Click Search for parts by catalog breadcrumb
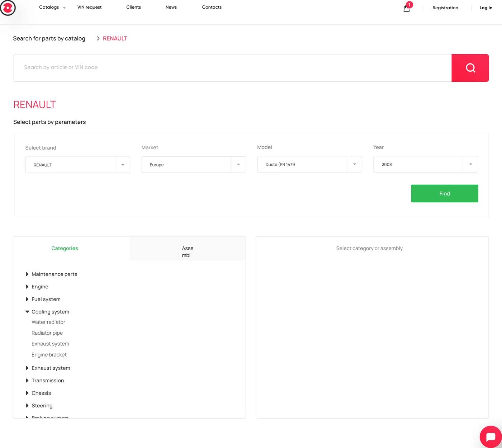 click(x=49, y=38)
